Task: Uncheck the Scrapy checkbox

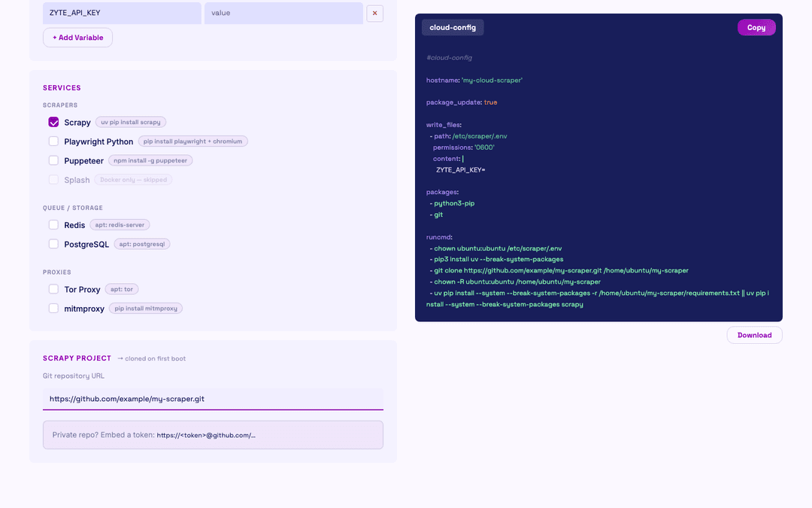Action: point(53,122)
